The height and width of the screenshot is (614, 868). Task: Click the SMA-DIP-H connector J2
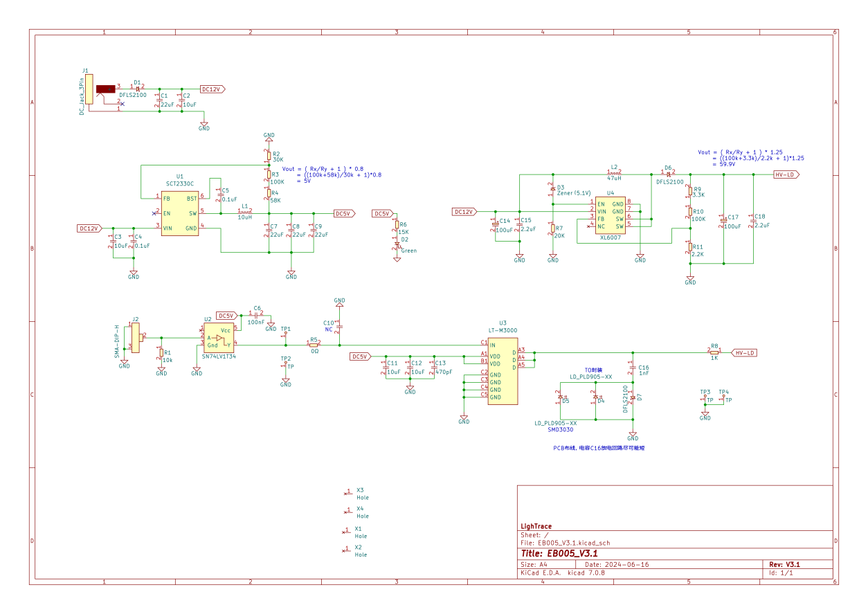(x=135, y=337)
